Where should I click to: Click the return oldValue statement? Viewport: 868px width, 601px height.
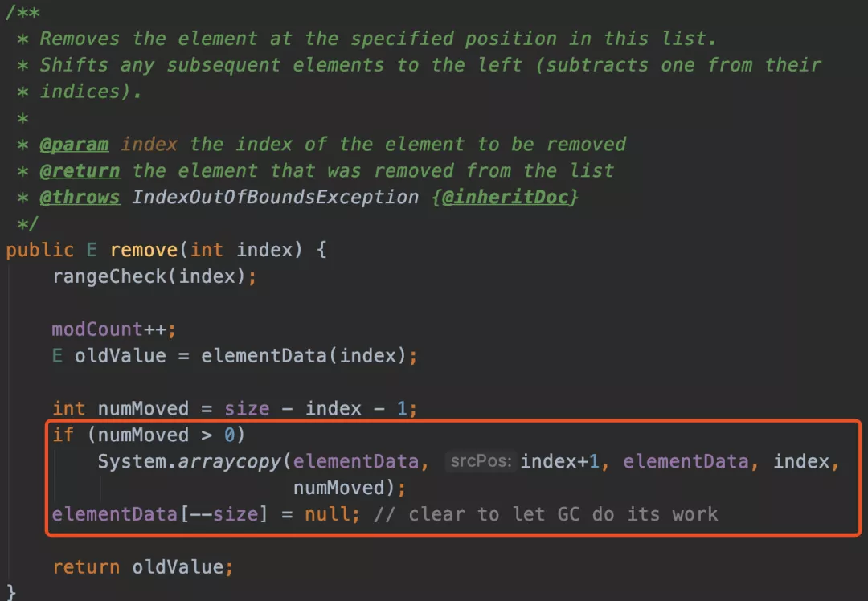click(143, 568)
